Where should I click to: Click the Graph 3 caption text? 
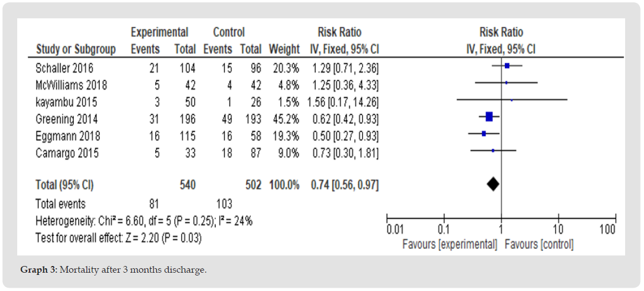(x=113, y=270)
